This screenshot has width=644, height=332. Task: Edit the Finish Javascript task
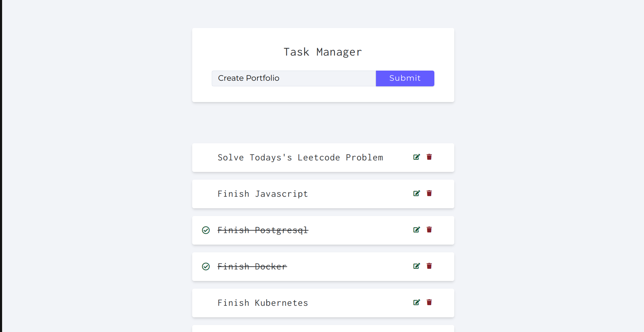(417, 193)
